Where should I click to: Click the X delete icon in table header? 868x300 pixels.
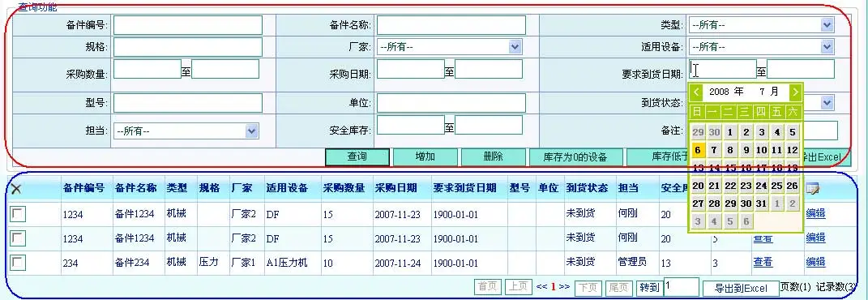(16, 189)
